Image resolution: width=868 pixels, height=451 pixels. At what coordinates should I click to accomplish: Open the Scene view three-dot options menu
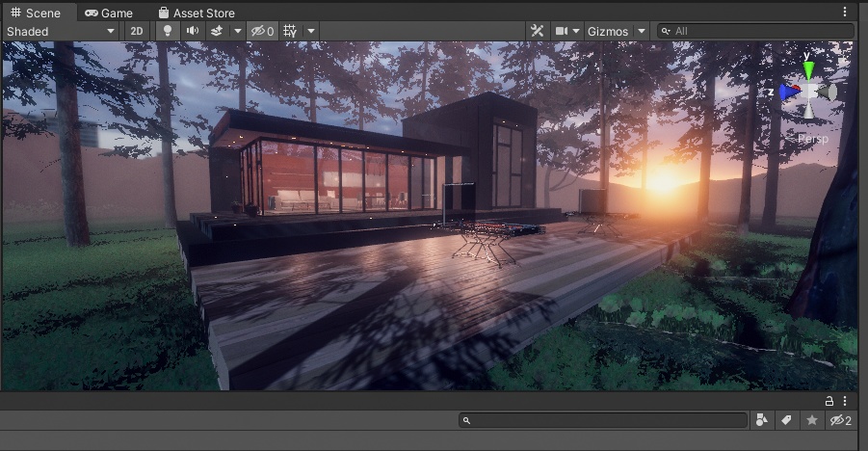(x=845, y=12)
